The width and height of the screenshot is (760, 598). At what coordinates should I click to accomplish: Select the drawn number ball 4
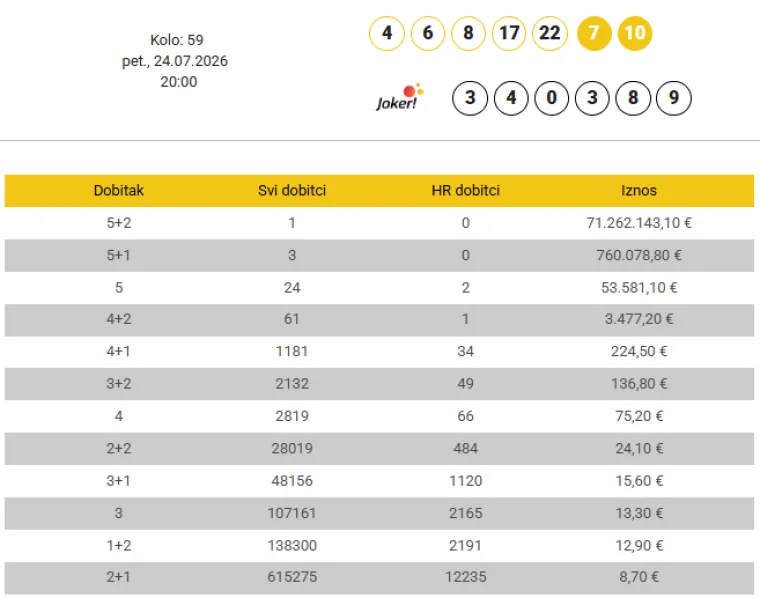pyautogui.click(x=387, y=33)
